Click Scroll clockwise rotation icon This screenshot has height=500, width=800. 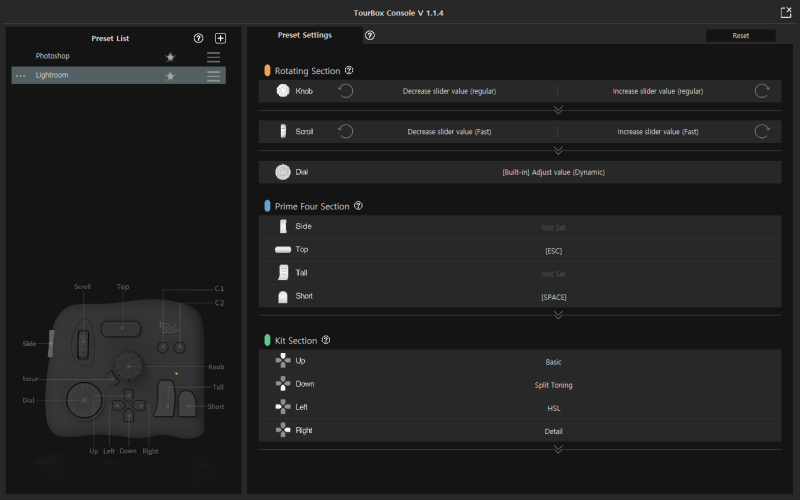click(x=762, y=131)
